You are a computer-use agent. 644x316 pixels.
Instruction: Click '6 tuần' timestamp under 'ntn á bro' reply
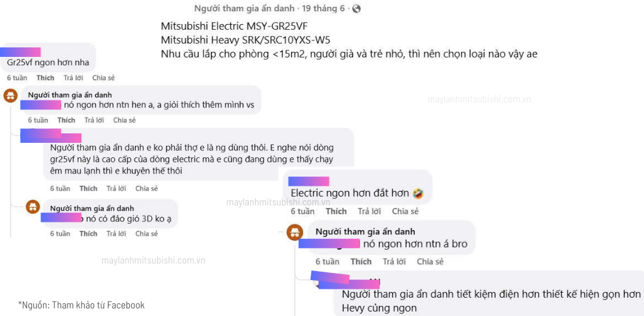(x=327, y=262)
